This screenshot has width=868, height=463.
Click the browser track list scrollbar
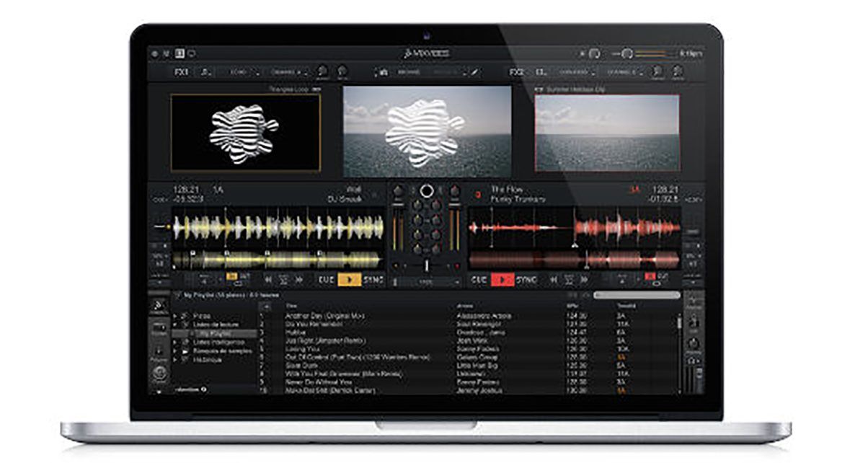(x=679, y=323)
